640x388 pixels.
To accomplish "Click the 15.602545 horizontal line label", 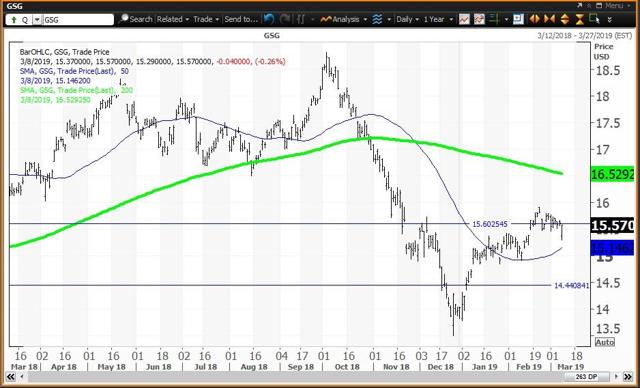I will [490, 224].
